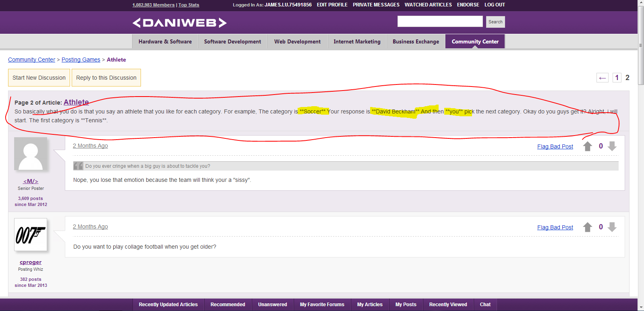This screenshot has width=644, height=311.
Task: Click the vertical scrollbar down arrow
Action: pyautogui.click(x=641, y=308)
